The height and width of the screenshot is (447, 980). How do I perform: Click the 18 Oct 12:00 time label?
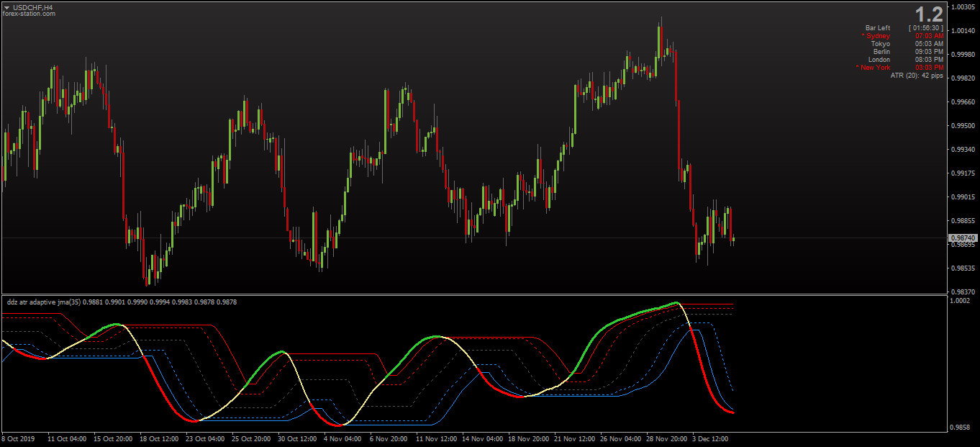pyautogui.click(x=159, y=438)
